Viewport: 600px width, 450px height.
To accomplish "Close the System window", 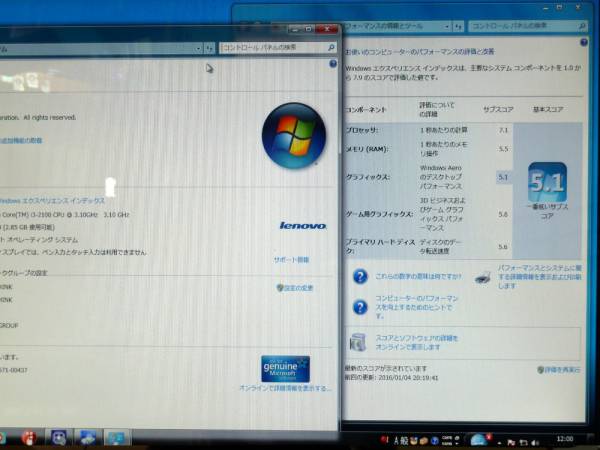I will [327, 29].
